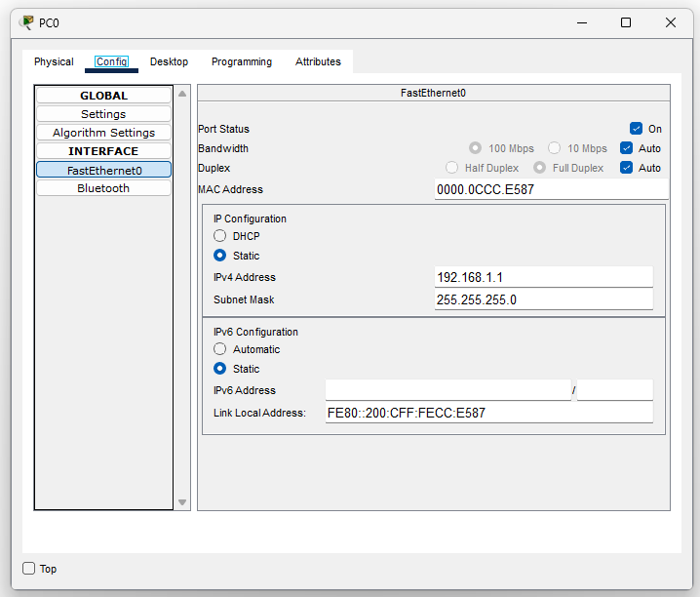
Task: Select DHCP under IP Configuration
Action: point(220,236)
